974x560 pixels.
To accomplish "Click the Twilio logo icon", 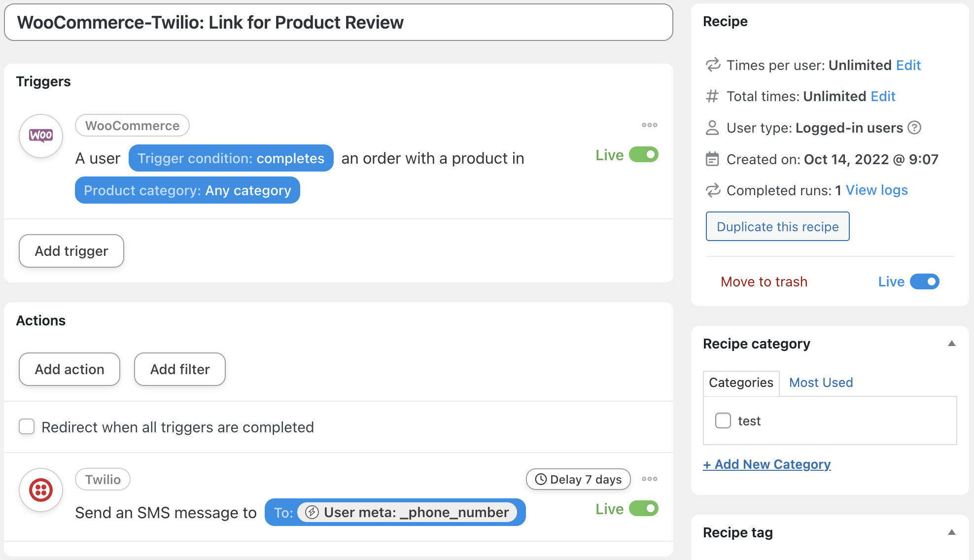I will click(41, 490).
